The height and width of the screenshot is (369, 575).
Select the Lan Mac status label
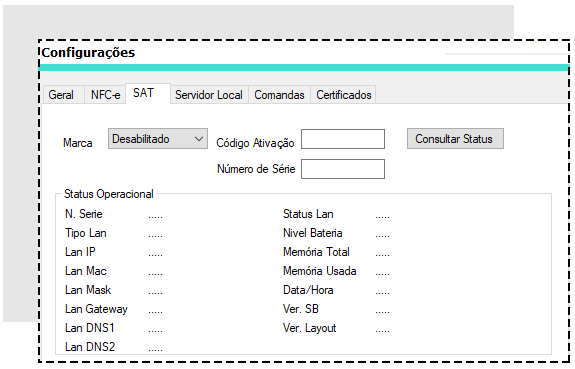(86, 271)
